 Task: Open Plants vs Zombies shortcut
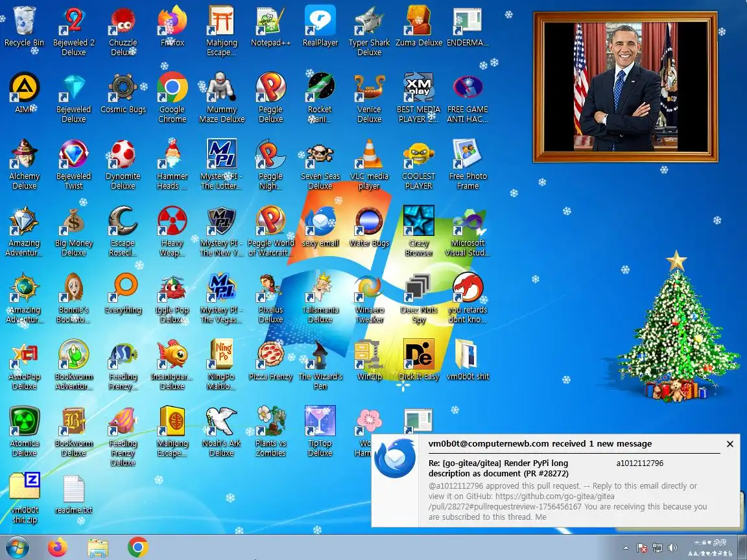click(x=270, y=431)
